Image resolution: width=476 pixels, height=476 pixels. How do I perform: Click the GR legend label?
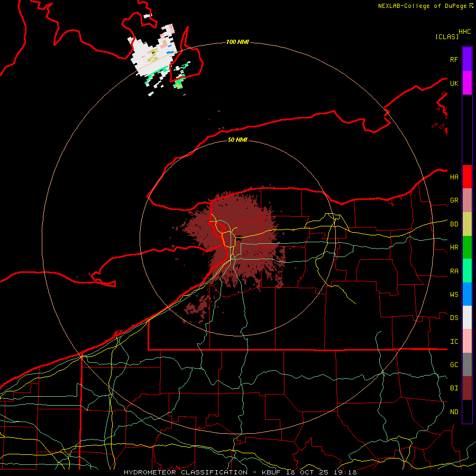(x=454, y=200)
